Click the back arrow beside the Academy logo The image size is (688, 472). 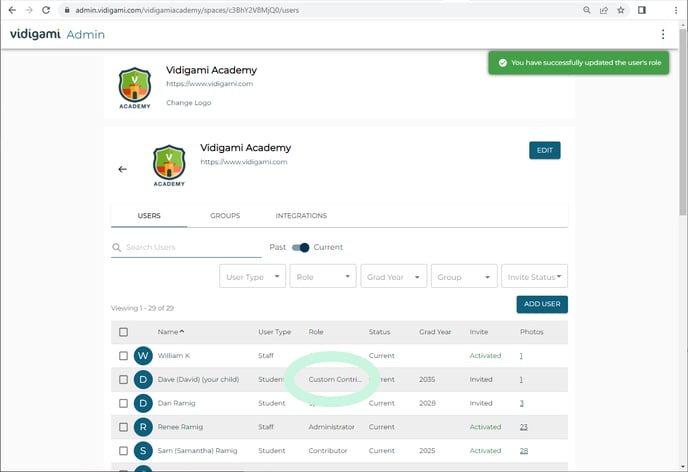[x=122, y=169]
